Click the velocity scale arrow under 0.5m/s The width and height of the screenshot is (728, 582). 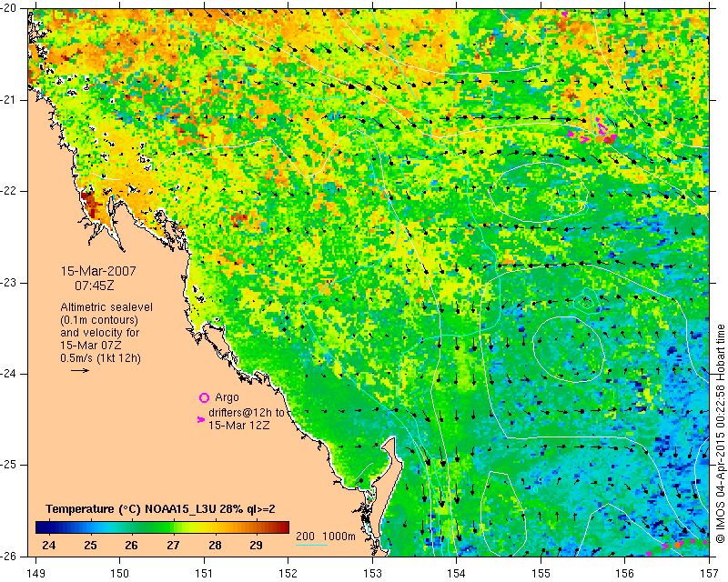80,370
